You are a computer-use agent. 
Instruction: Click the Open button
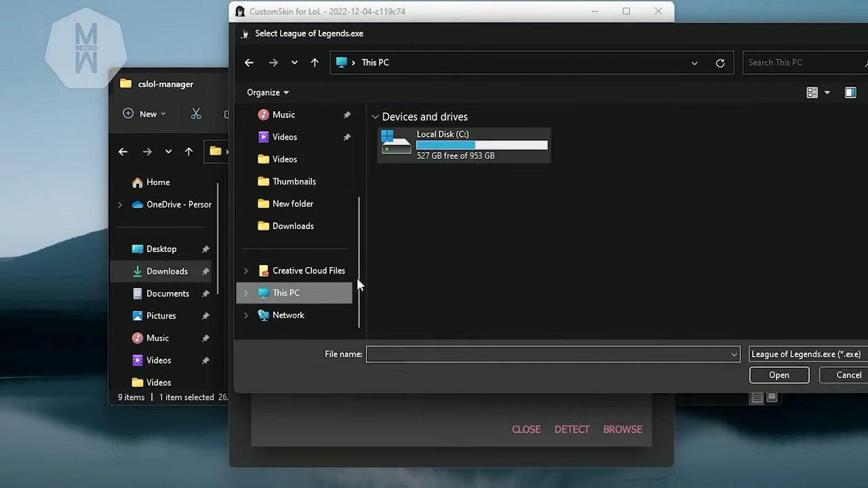(x=779, y=375)
